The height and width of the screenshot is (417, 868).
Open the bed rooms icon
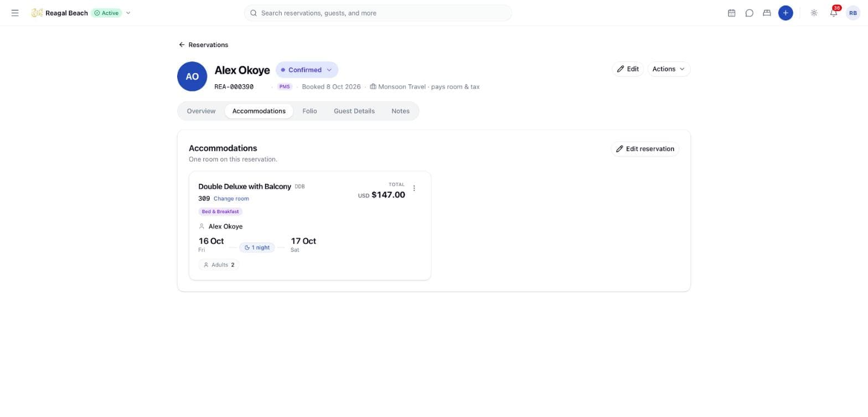pos(767,13)
